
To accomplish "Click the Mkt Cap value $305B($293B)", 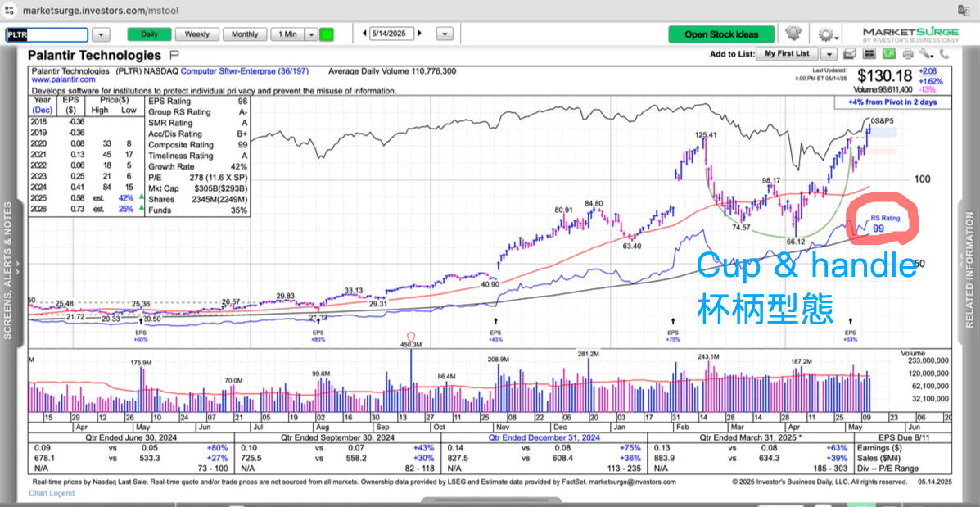I will 222,189.
